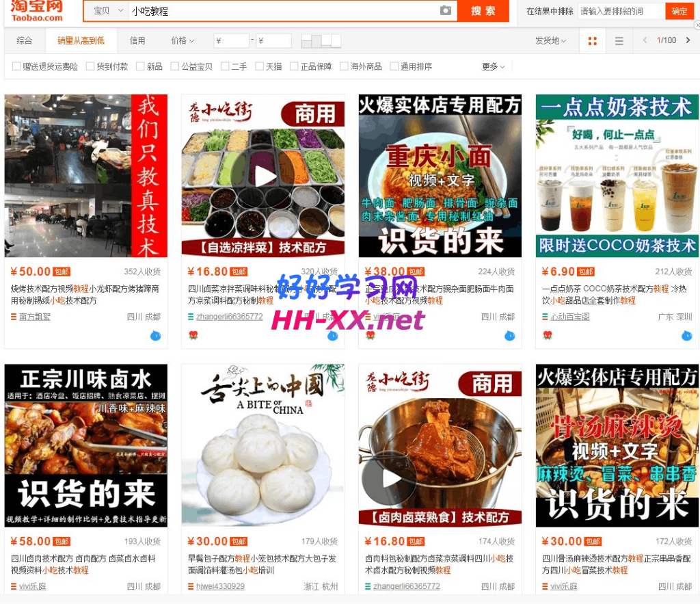Viewport: 700px width, 604px height.
Task: Open the zhangerli66365772 shop link
Action: [x=229, y=317]
